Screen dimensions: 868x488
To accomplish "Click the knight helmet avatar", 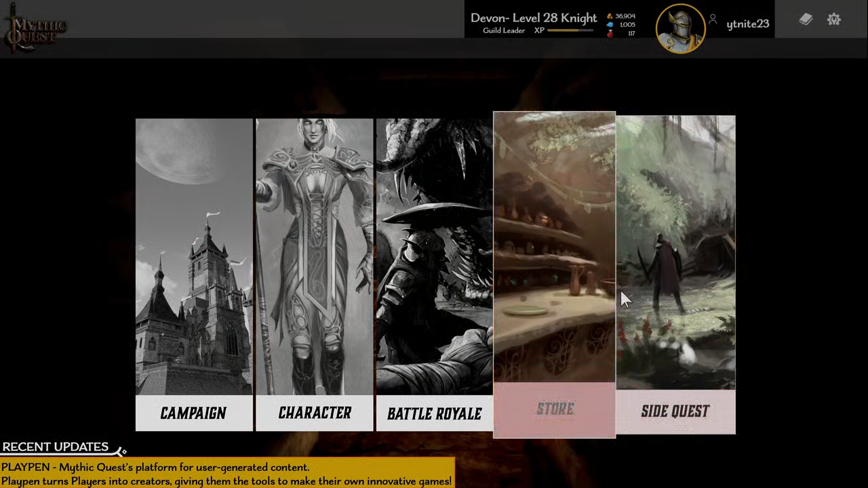I will (x=681, y=28).
